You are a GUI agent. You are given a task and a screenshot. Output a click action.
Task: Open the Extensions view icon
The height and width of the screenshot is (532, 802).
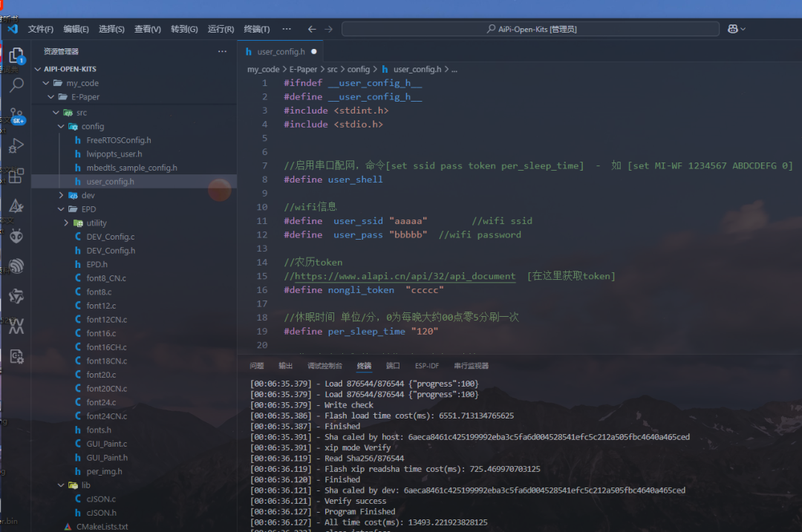coord(16,176)
